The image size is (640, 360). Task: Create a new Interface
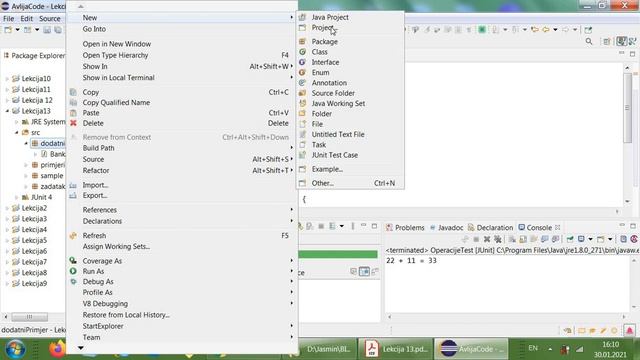[x=325, y=62]
